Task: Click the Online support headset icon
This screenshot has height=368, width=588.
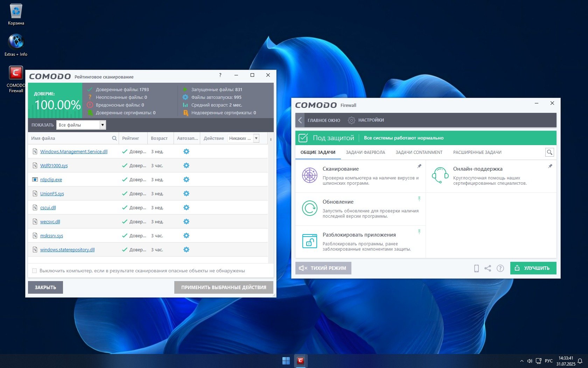Action: pos(440,175)
